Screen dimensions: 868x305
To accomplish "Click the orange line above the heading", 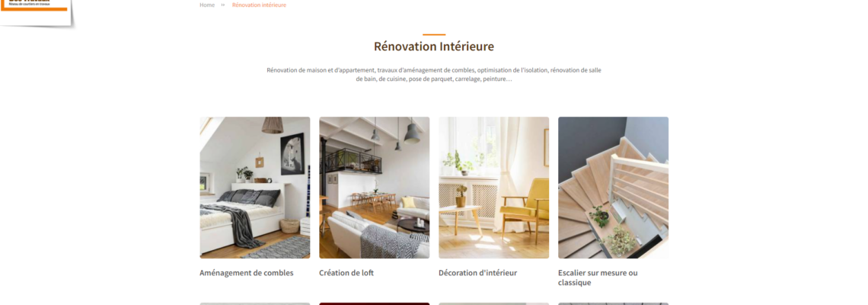I will tap(434, 34).
